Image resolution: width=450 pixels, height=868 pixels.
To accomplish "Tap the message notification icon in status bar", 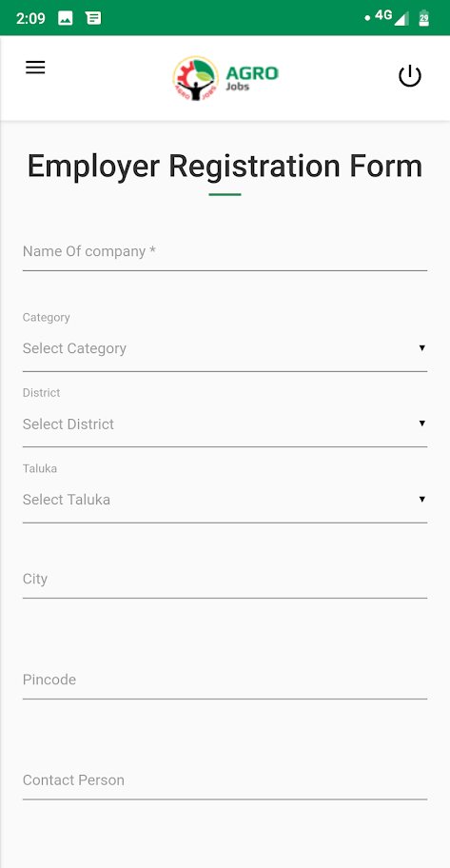I will point(93,18).
